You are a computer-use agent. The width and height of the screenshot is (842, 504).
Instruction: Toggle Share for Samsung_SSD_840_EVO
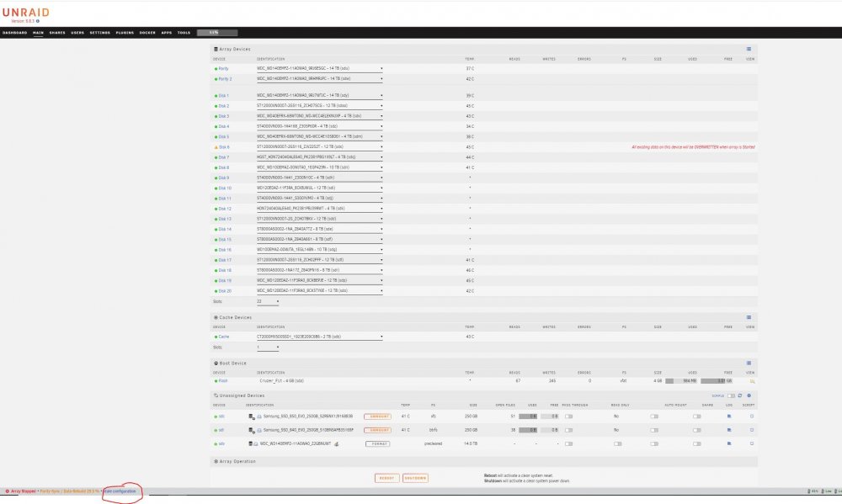tap(696, 431)
